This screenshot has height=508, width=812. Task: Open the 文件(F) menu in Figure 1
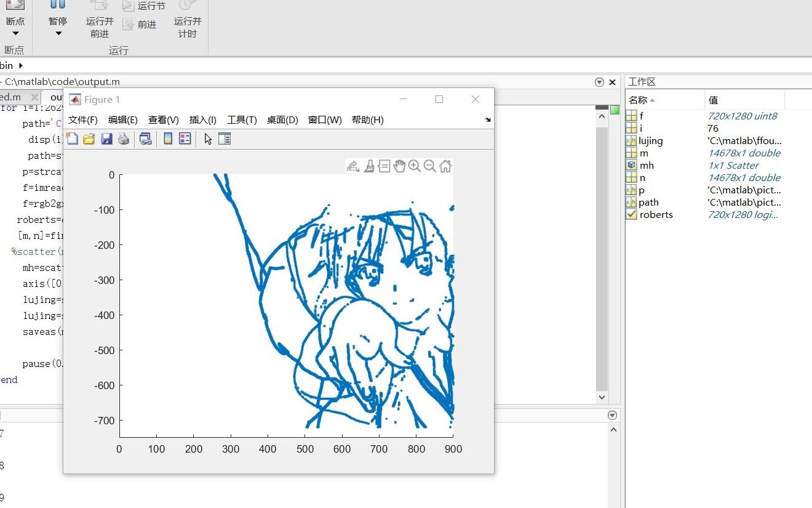[x=82, y=120]
